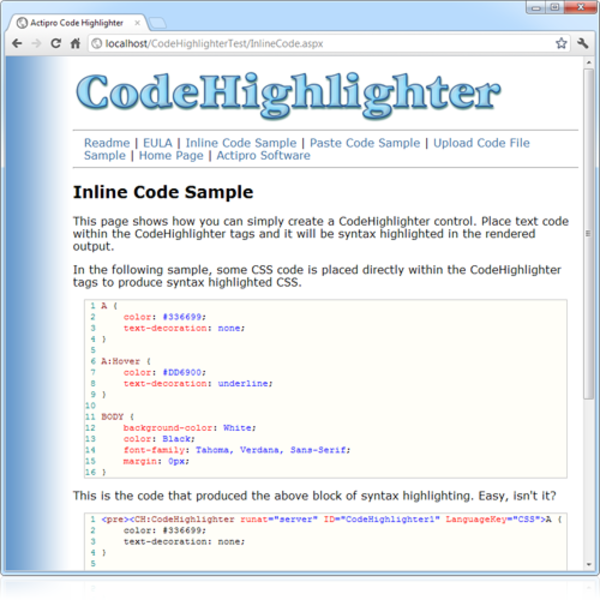This screenshot has width=600, height=600.
Task: Open the Readme link
Action: tap(106, 143)
